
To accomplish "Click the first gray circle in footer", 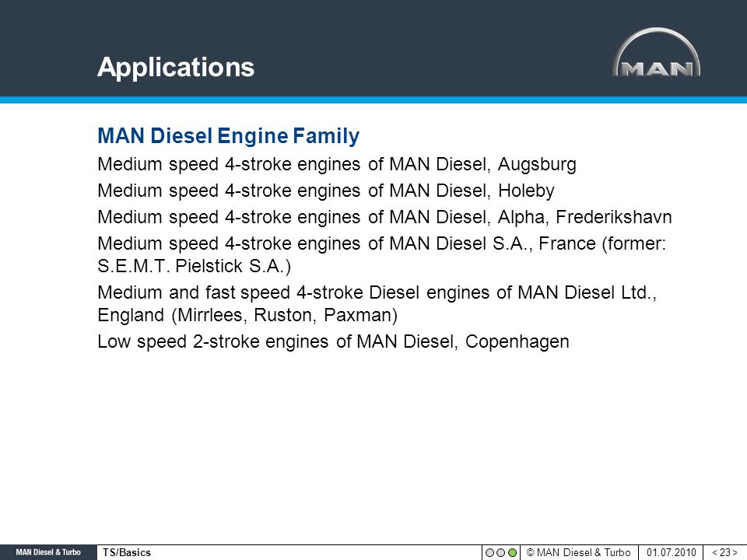I will click(x=489, y=553).
